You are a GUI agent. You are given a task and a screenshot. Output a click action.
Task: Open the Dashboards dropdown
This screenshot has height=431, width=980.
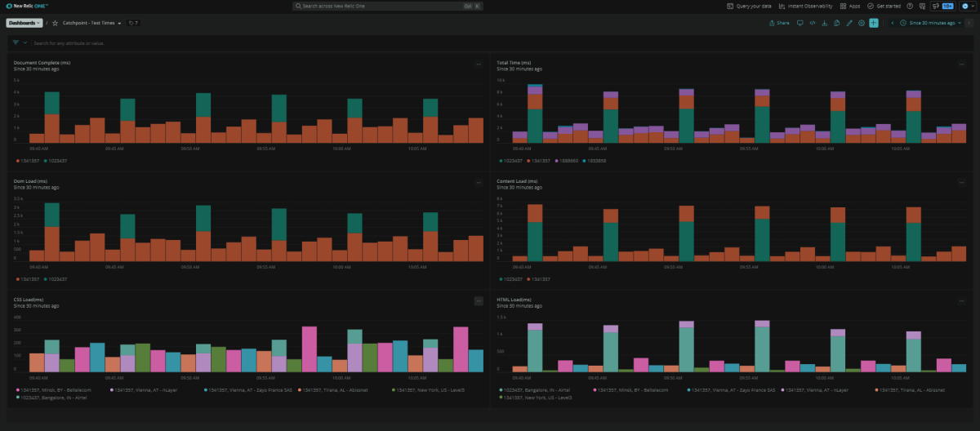click(x=24, y=23)
